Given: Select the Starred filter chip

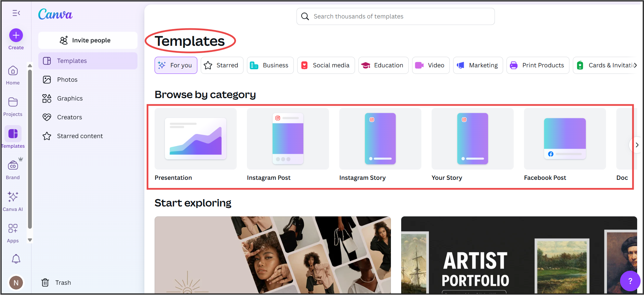Looking at the screenshot, I should pos(222,65).
